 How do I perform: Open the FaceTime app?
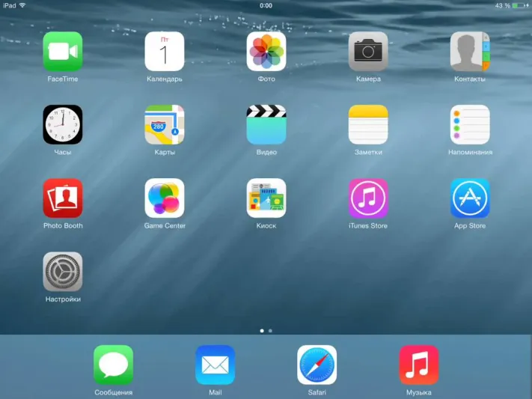tap(63, 51)
